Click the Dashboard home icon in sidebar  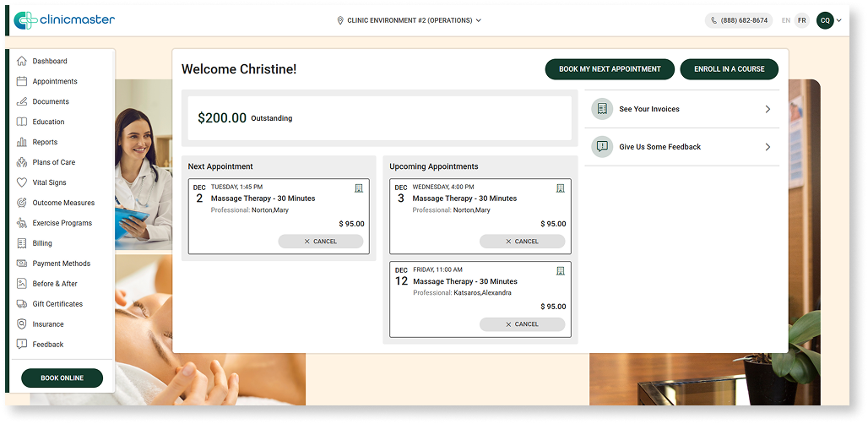coord(22,61)
